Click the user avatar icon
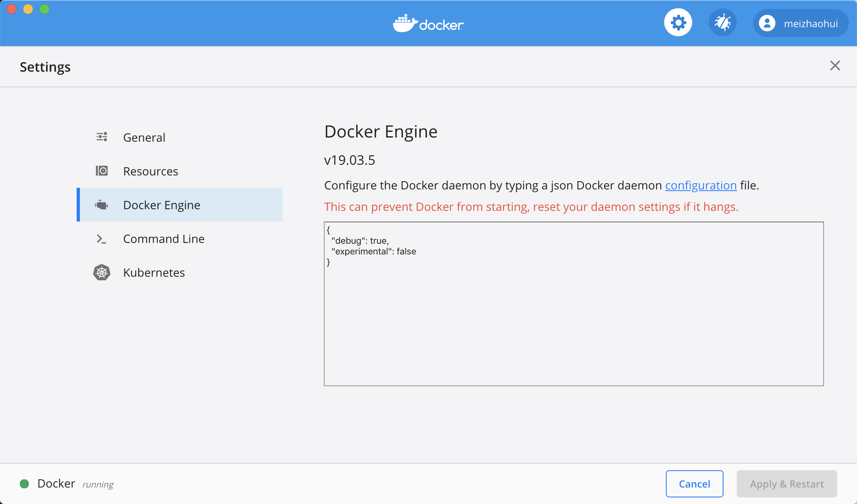Image resolution: width=857 pixels, height=504 pixels. [x=767, y=23]
